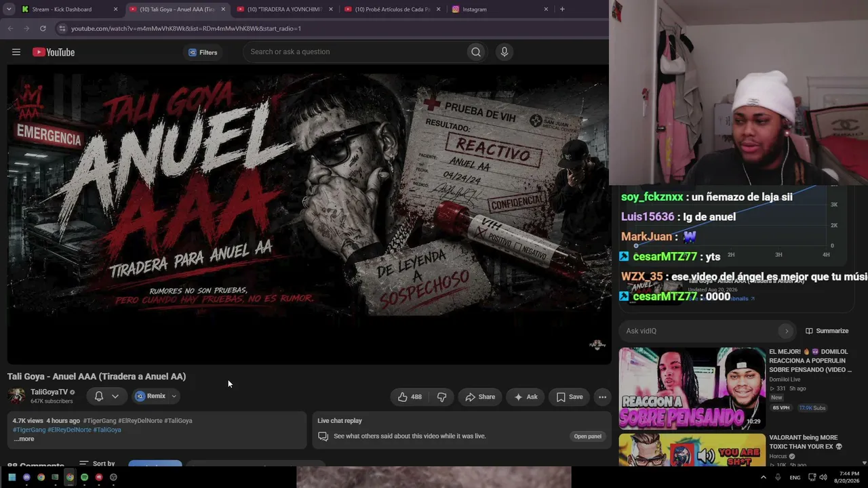
Task: Click the magnifier search button
Action: 476,52
